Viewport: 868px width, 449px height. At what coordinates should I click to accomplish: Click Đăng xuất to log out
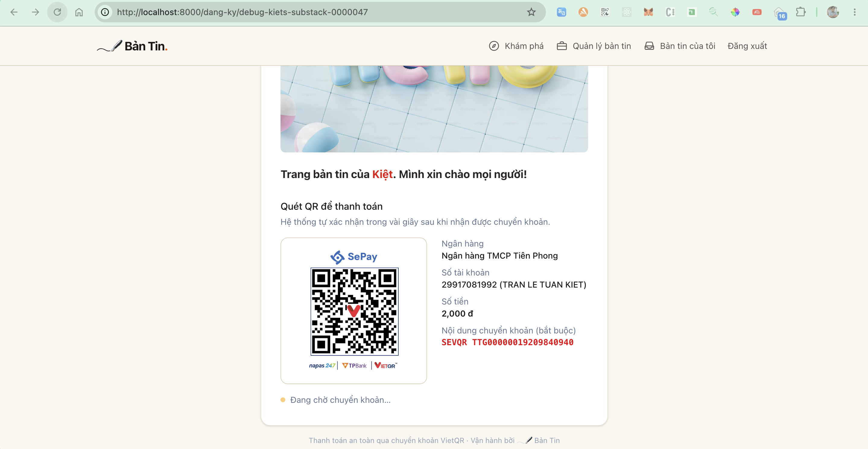(747, 46)
